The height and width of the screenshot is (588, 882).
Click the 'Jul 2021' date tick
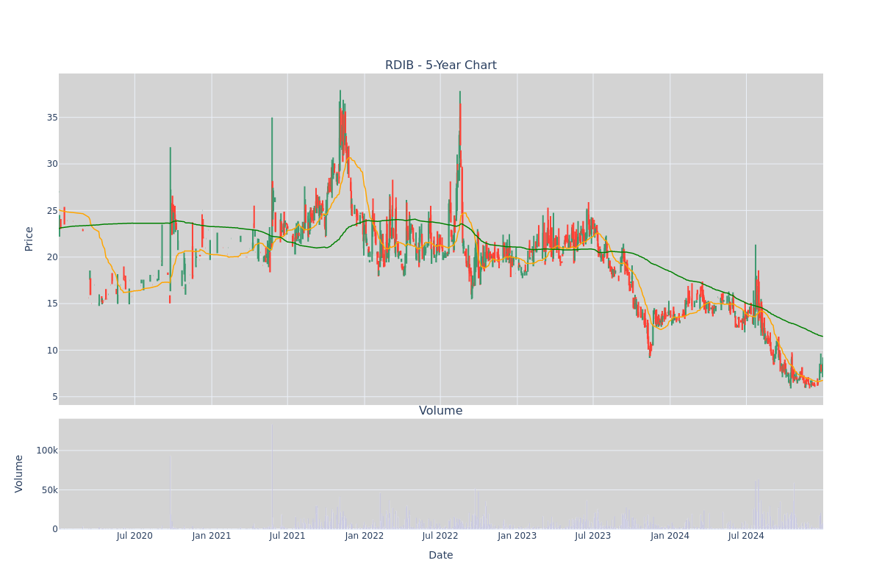click(287, 536)
